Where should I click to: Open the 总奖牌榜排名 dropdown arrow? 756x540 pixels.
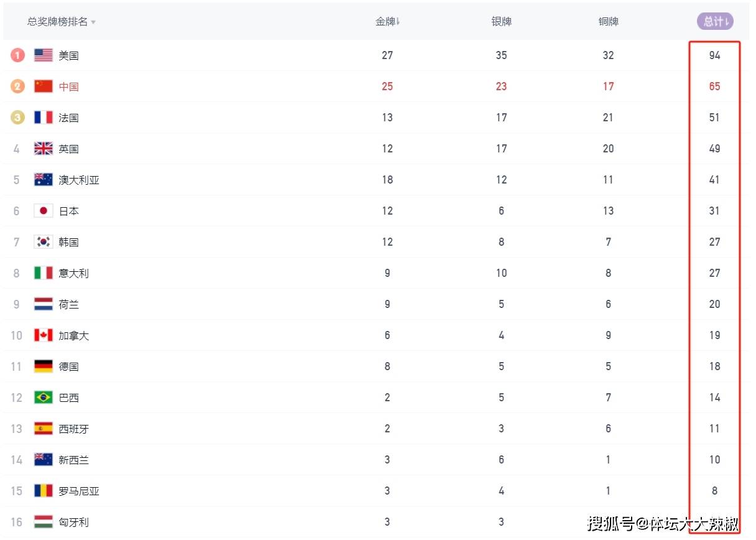point(93,22)
